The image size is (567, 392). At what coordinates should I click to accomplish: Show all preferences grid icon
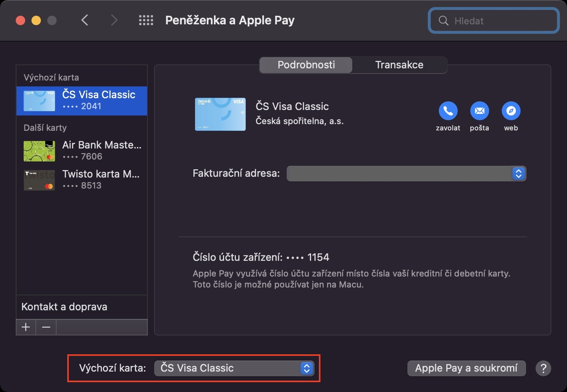click(x=146, y=20)
